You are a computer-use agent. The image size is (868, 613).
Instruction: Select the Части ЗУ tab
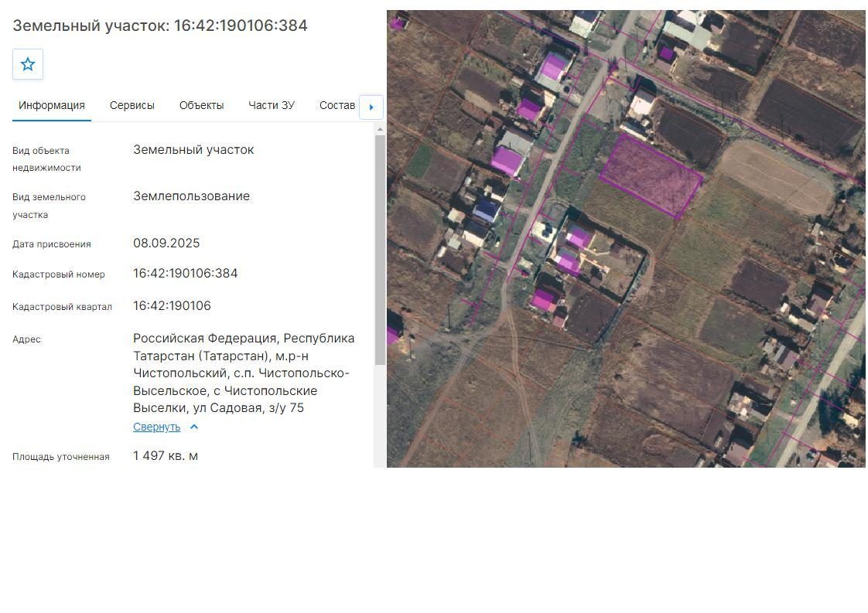272,106
